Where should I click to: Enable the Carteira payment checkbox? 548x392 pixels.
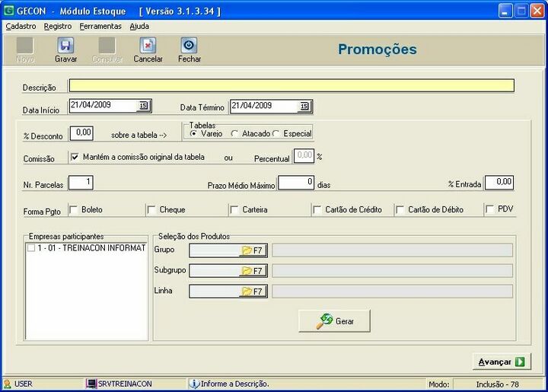pos(234,209)
